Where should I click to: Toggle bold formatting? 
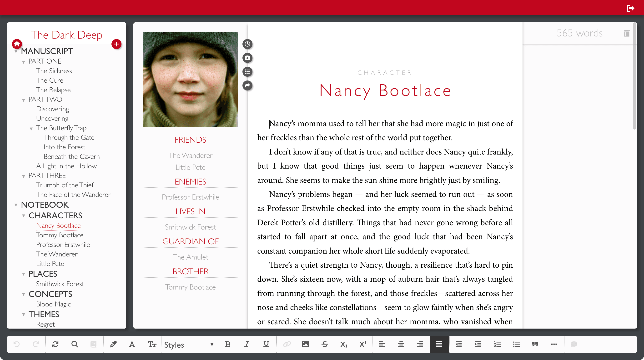[x=227, y=344]
